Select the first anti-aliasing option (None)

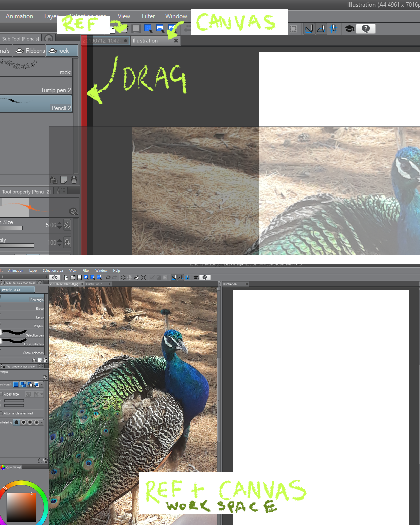click(17, 422)
